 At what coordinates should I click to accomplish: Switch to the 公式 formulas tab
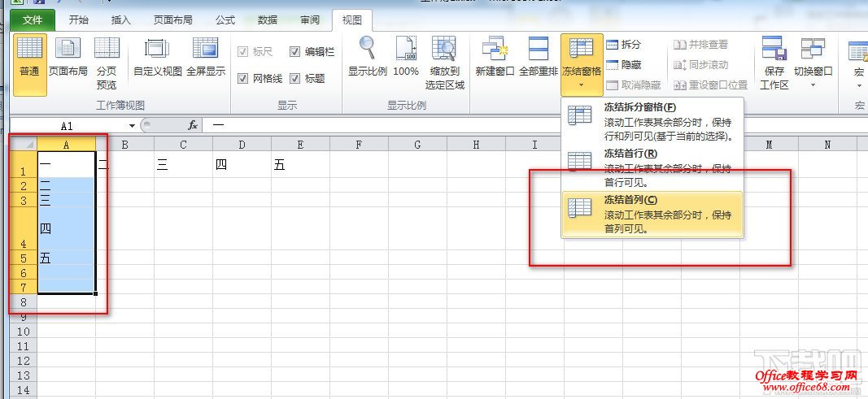pyautogui.click(x=225, y=20)
